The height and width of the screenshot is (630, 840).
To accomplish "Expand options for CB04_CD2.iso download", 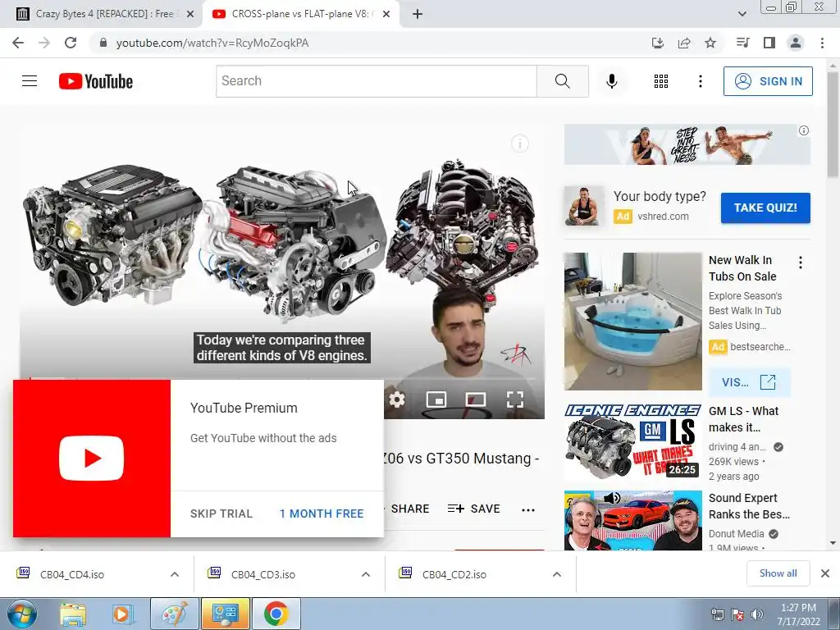I will (x=557, y=574).
